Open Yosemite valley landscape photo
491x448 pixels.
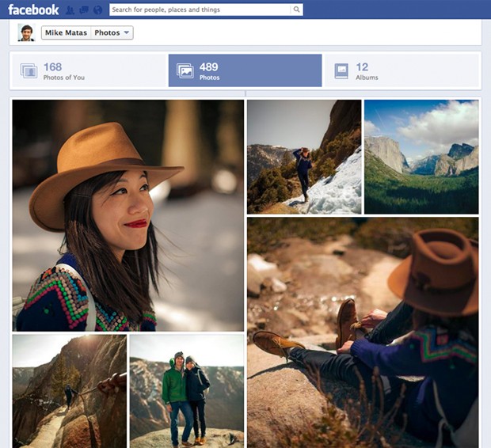pyautogui.click(x=421, y=156)
